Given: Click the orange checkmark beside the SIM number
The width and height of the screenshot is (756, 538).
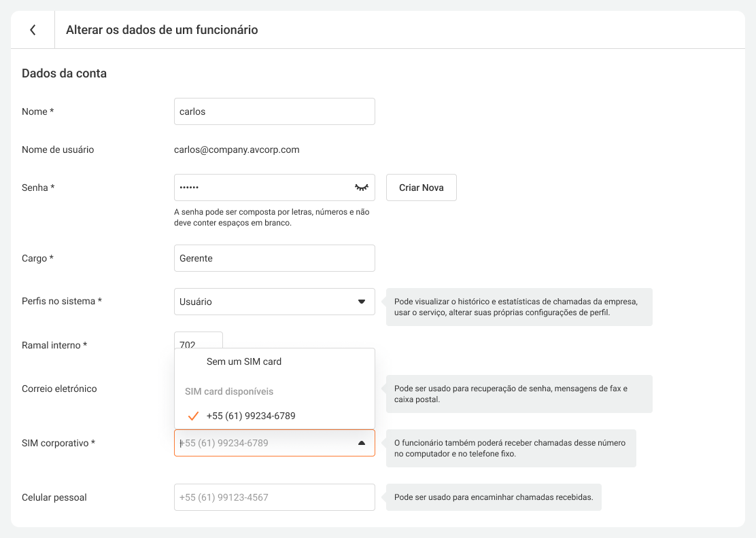Looking at the screenshot, I should [x=193, y=416].
